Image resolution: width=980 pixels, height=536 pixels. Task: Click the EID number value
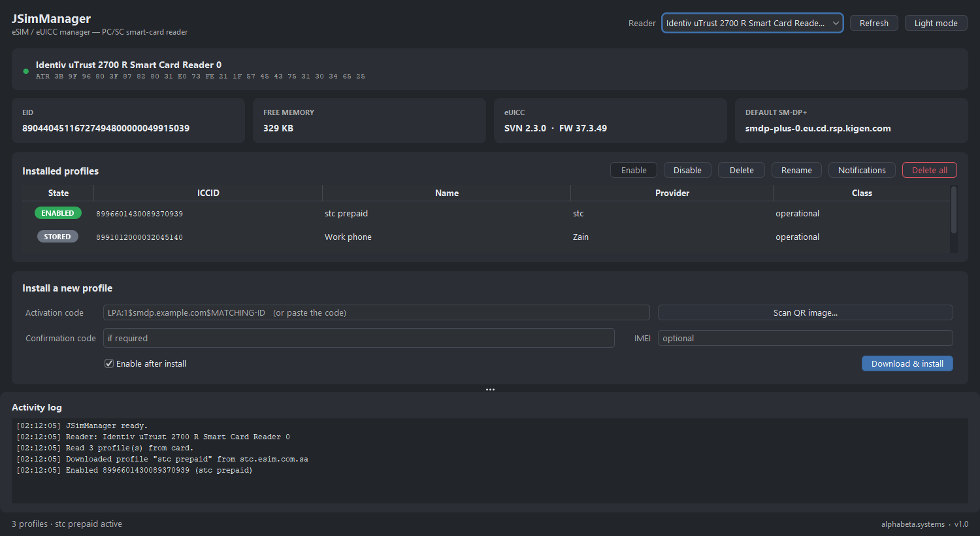106,128
